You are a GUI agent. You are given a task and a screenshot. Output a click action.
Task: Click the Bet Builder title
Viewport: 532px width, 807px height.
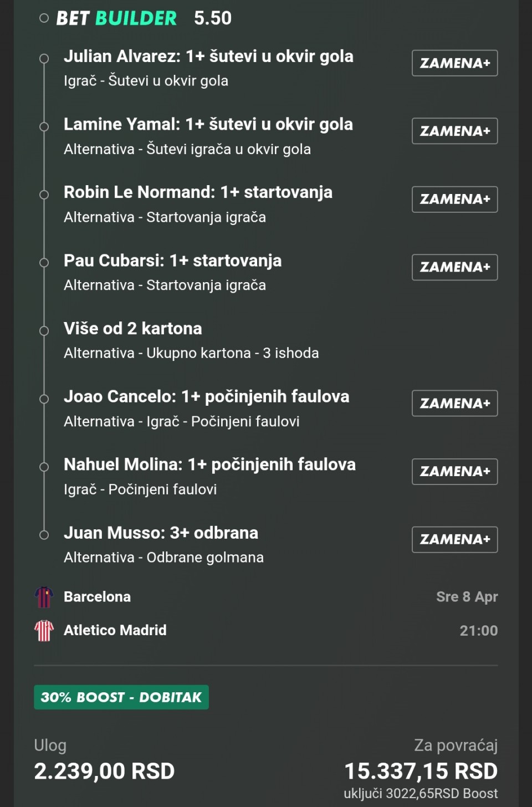[x=116, y=18]
